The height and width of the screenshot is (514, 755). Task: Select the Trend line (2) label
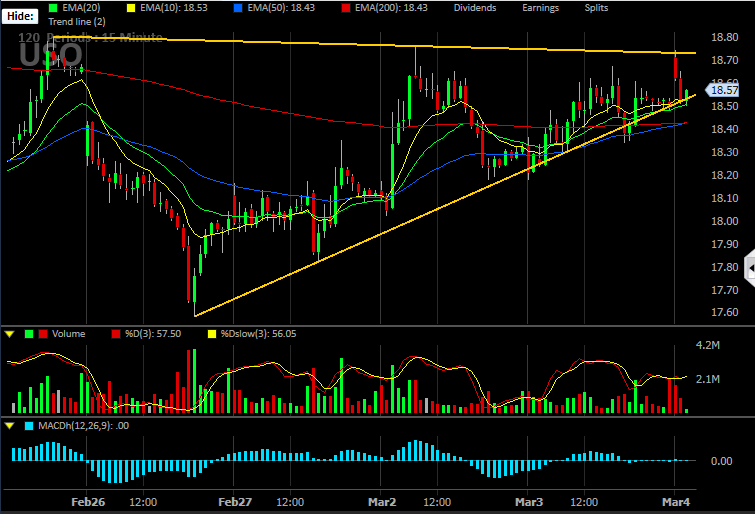pos(77,22)
